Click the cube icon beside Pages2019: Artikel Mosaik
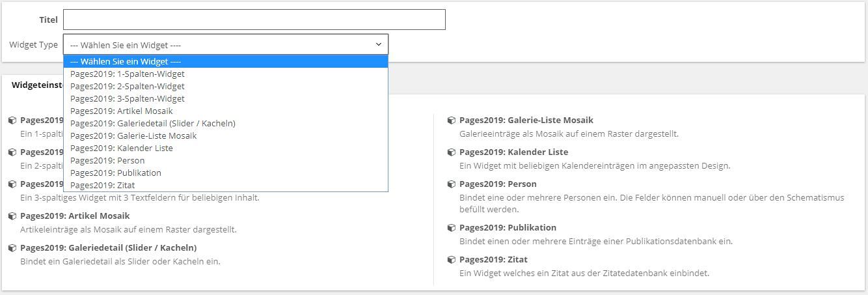 pyautogui.click(x=12, y=216)
